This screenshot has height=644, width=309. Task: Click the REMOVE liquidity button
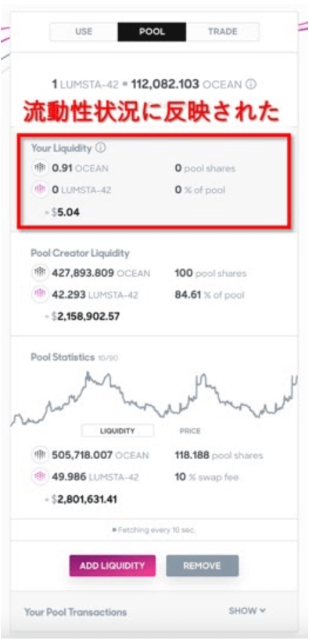(x=202, y=566)
